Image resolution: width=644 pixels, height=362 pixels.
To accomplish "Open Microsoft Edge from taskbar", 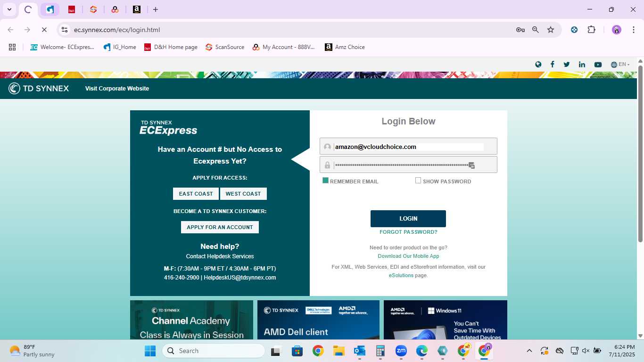I will (x=422, y=351).
